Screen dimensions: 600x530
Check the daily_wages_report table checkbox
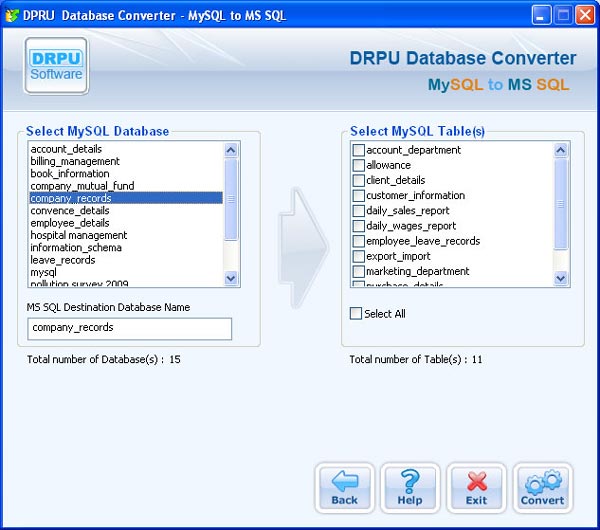pos(359,226)
